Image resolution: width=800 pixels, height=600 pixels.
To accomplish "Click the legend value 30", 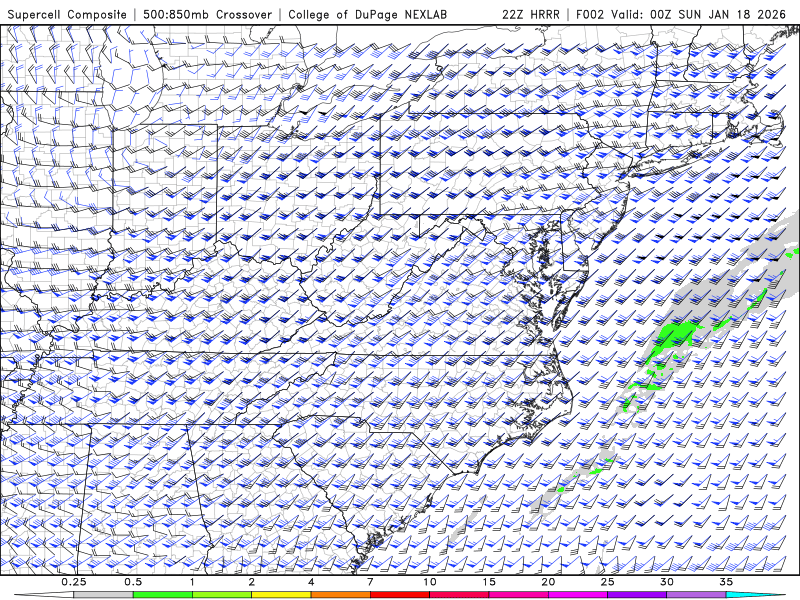I will tap(666, 582).
